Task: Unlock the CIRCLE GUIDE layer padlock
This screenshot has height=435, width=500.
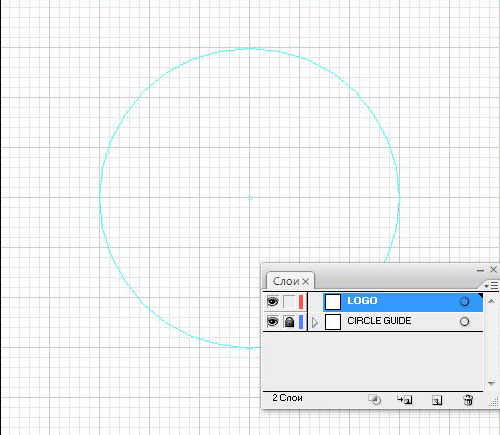Action: click(289, 322)
